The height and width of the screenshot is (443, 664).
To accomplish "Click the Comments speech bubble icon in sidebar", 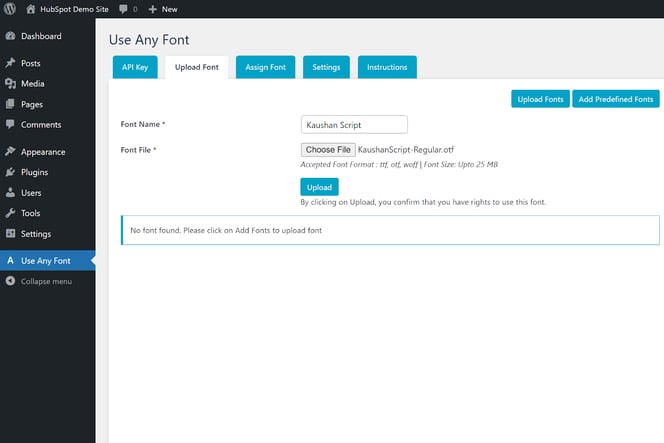I will (11, 124).
